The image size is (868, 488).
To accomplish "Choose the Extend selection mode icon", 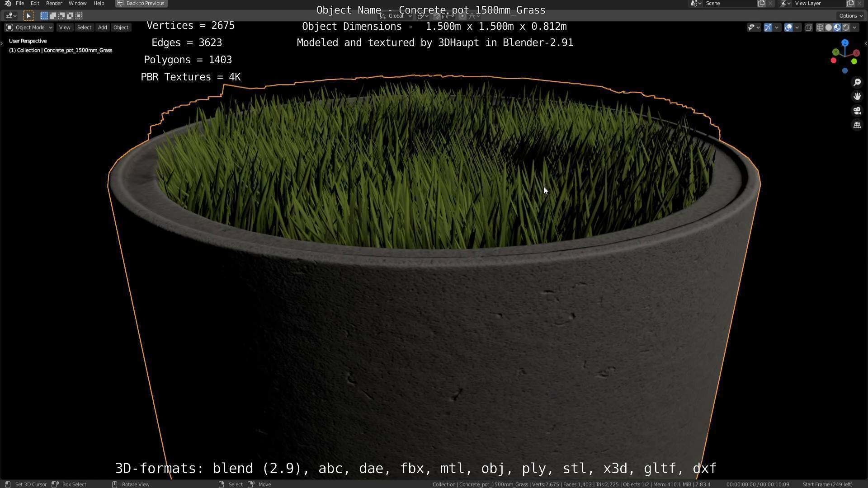I will pyautogui.click(x=52, y=16).
